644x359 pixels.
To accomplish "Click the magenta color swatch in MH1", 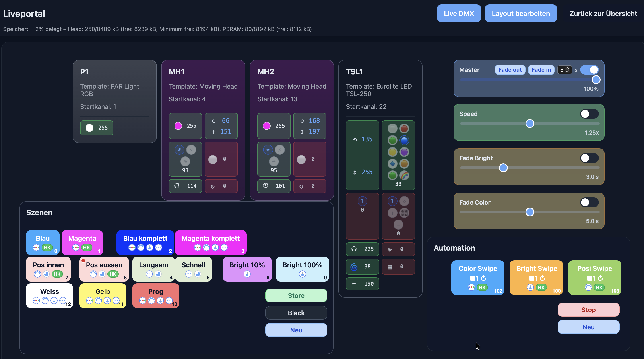I will point(178,126).
